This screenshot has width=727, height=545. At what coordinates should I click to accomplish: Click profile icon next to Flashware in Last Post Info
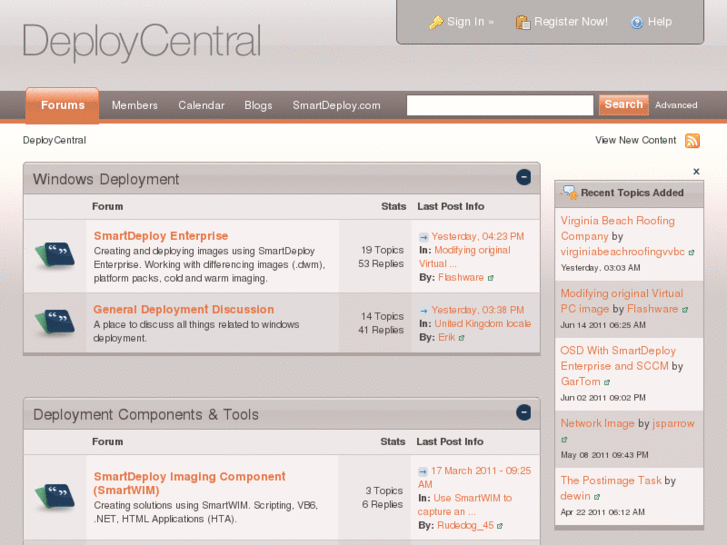point(491,278)
